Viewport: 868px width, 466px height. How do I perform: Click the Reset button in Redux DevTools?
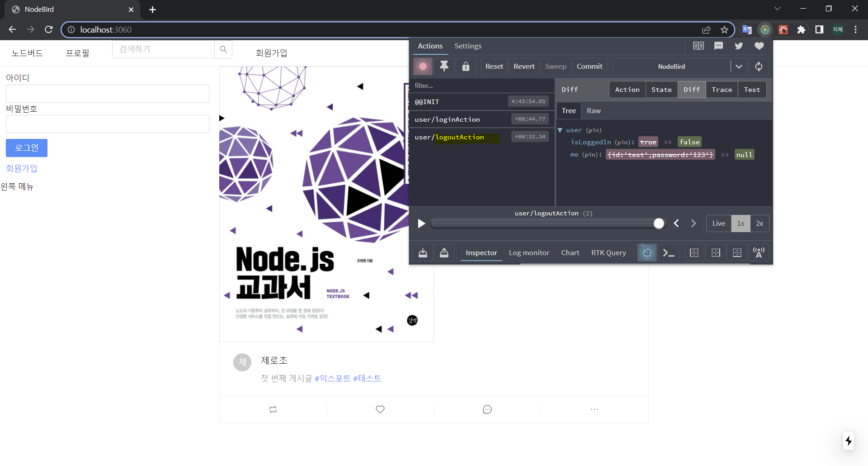pos(494,67)
